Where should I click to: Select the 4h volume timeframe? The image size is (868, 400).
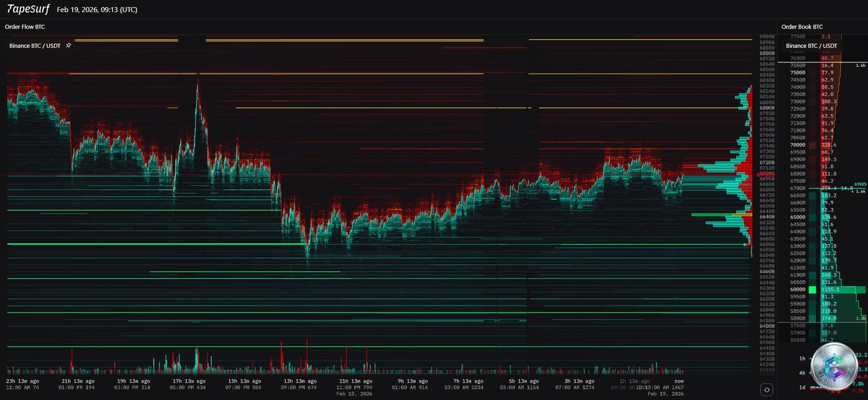click(x=802, y=373)
